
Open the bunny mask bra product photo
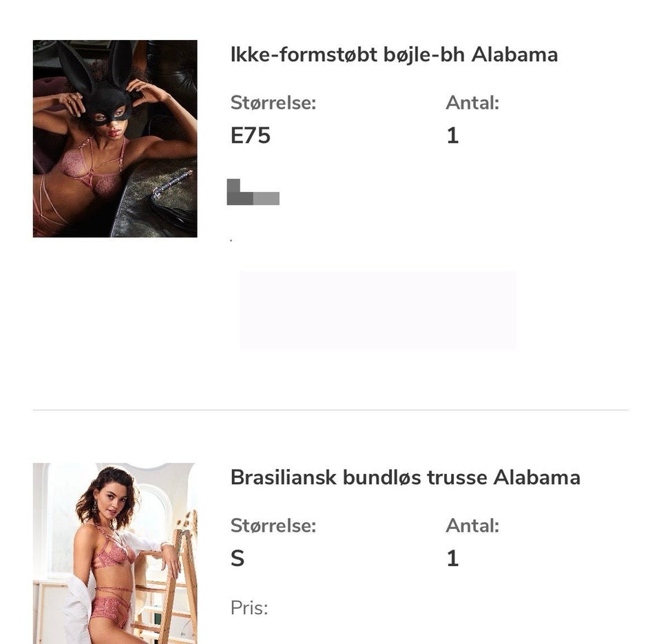(x=115, y=138)
